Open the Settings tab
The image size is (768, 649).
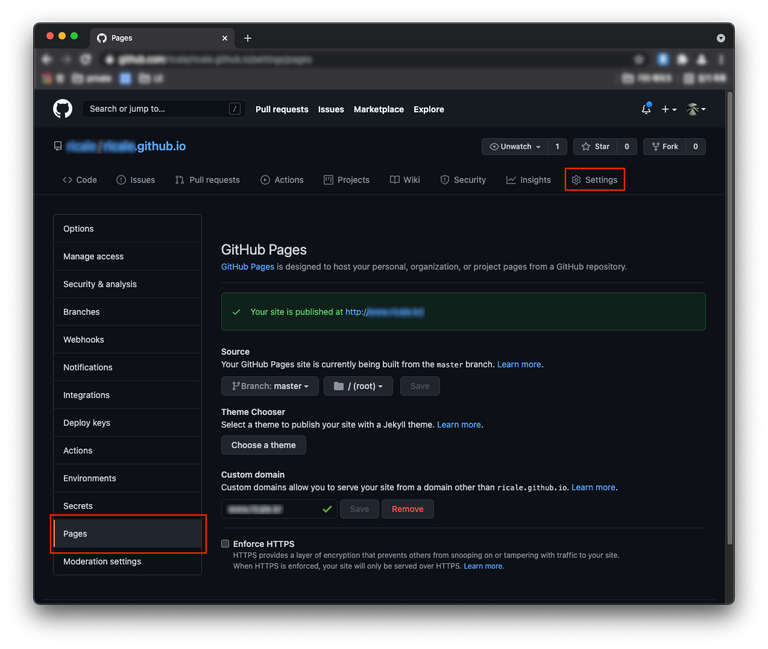pyautogui.click(x=595, y=180)
